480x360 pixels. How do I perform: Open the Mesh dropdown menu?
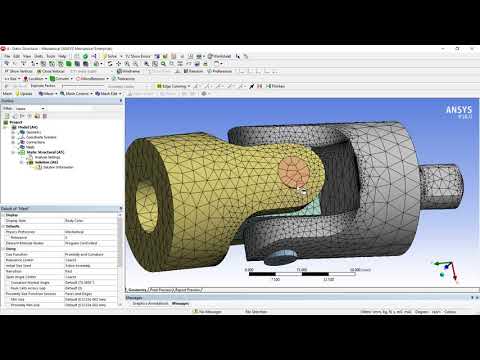47,94
